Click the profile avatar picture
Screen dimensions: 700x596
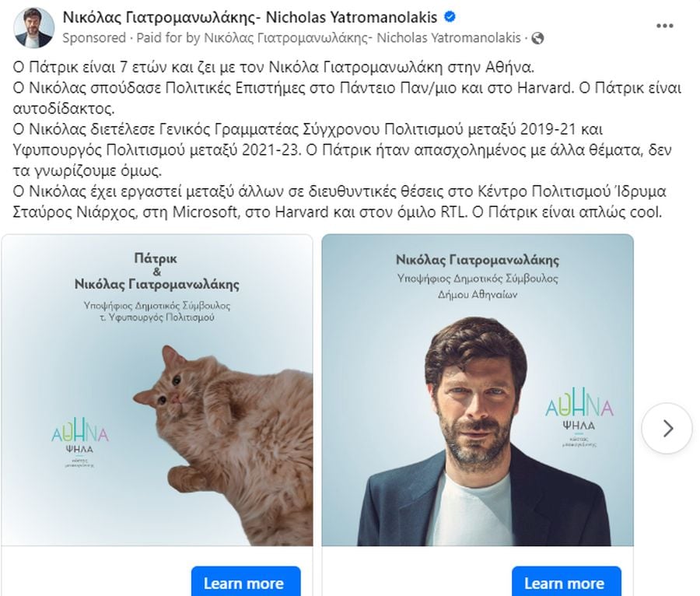tap(34, 28)
